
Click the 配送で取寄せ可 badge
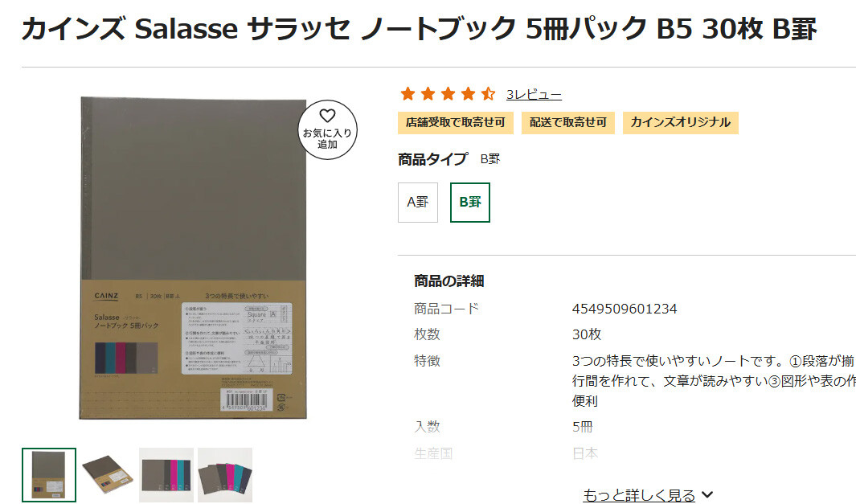(x=567, y=122)
